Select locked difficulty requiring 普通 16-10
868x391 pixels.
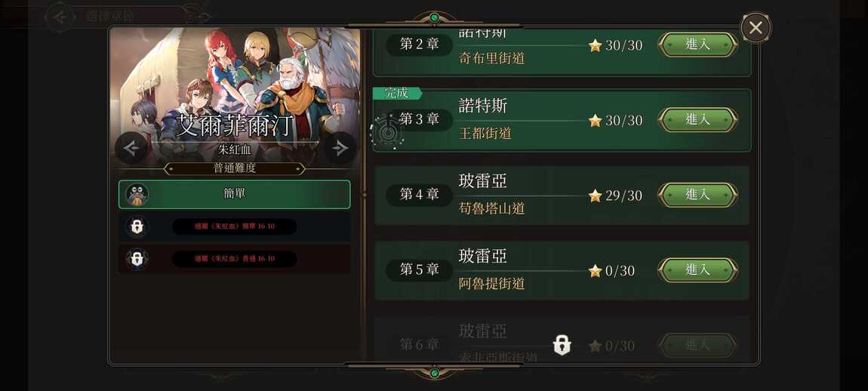(x=235, y=259)
